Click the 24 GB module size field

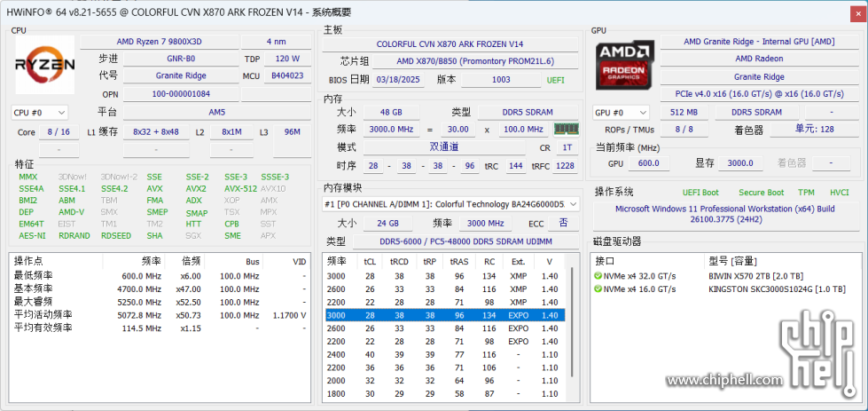[387, 224]
